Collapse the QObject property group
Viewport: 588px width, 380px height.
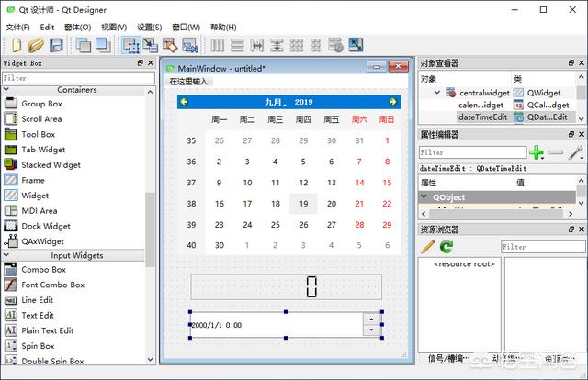tap(424, 196)
